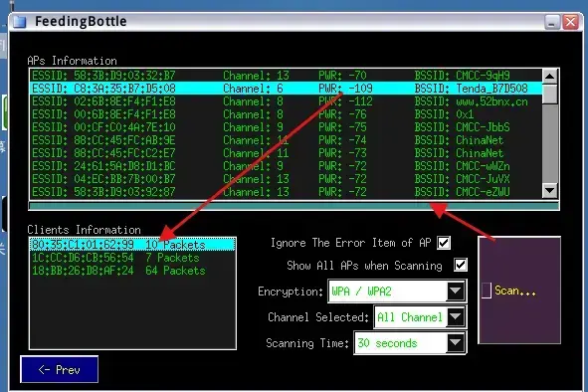Click the APs list scroll up arrow
Image resolution: width=588 pixels, height=392 pixels.
[x=550, y=77]
